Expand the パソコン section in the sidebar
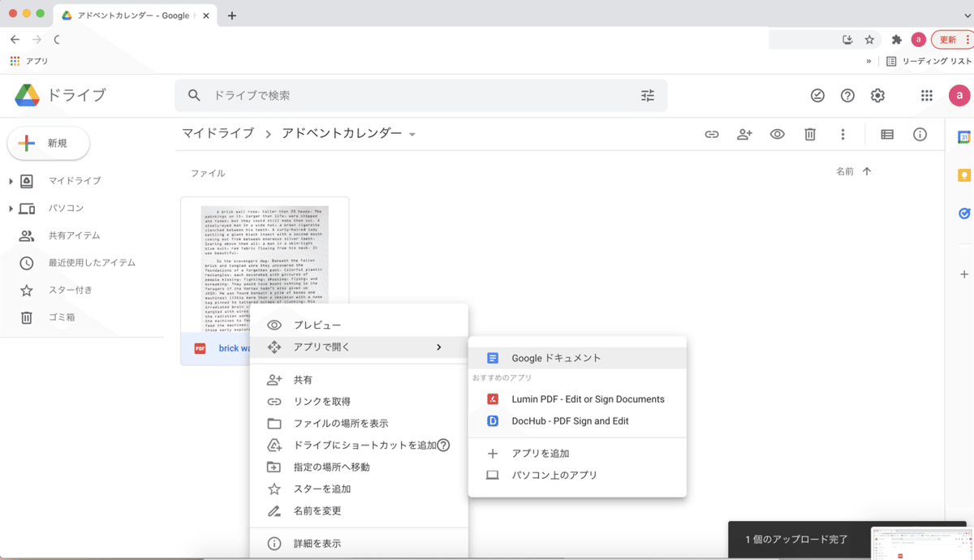 [x=9, y=208]
